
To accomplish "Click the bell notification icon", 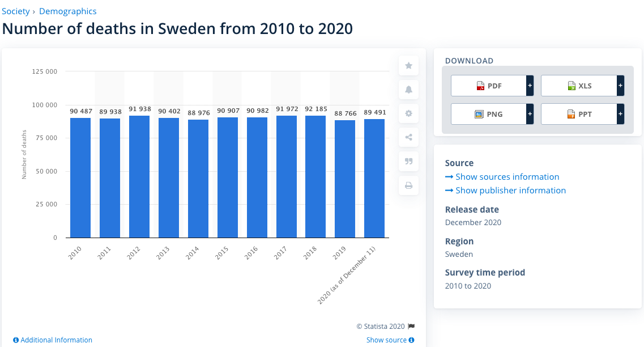I will [408, 90].
